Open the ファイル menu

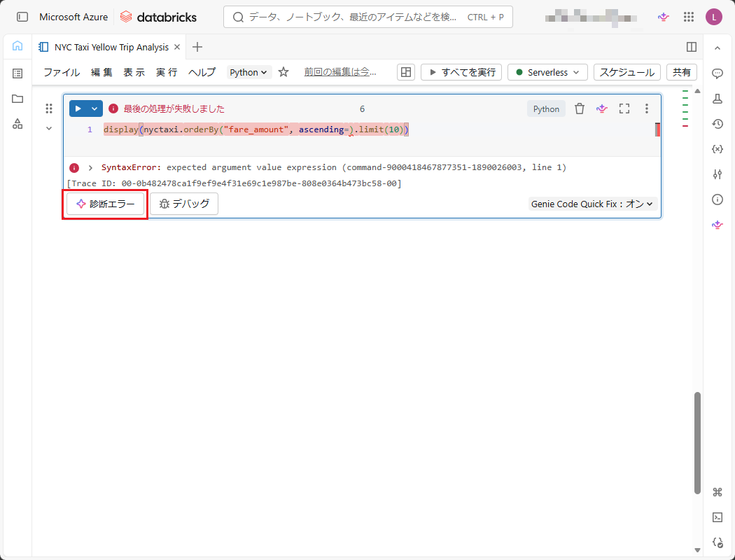pos(62,72)
